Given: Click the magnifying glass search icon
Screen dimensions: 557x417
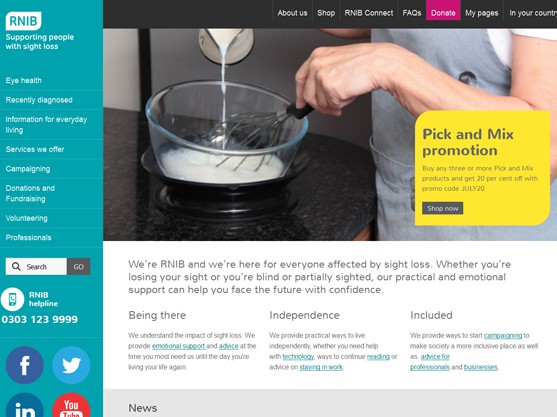Looking at the screenshot, I should tap(16, 266).
